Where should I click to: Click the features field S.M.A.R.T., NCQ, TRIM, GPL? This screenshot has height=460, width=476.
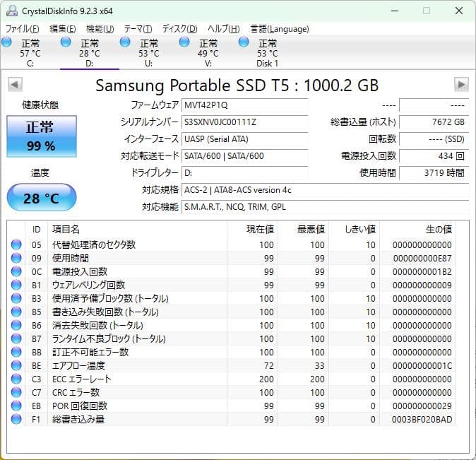[325, 207]
